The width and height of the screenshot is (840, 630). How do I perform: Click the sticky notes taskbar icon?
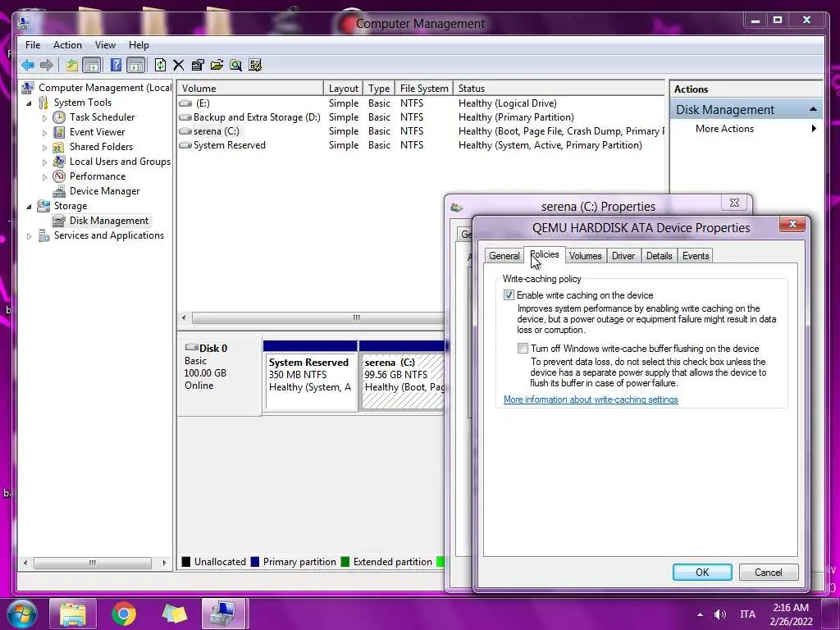175,614
